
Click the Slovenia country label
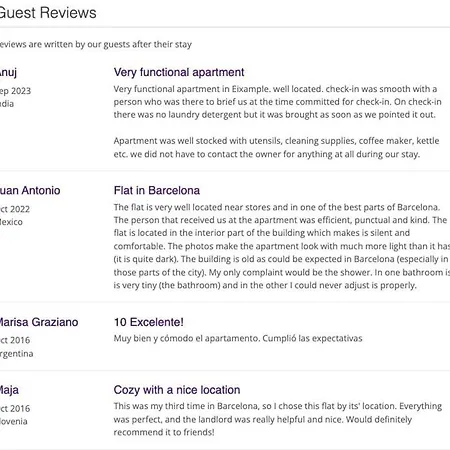(x=14, y=421)
